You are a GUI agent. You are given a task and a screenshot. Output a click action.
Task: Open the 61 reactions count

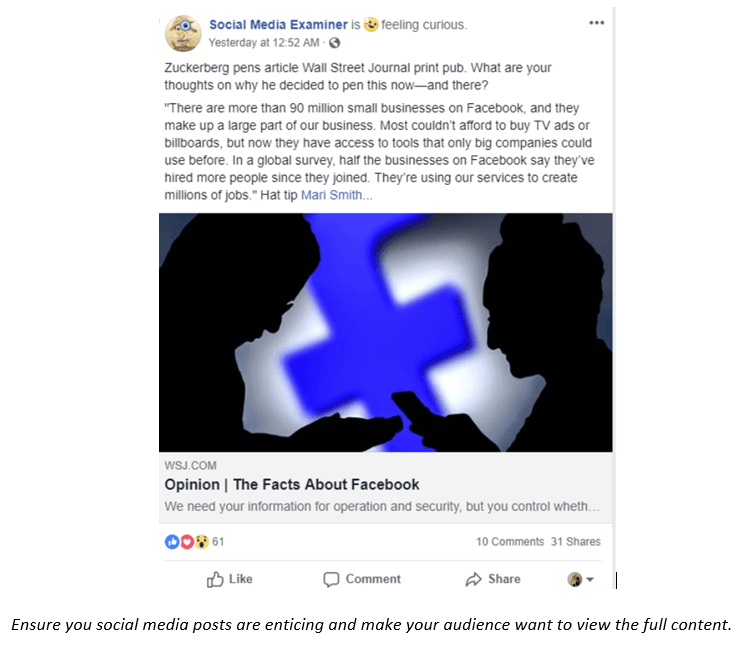(218, 542)
